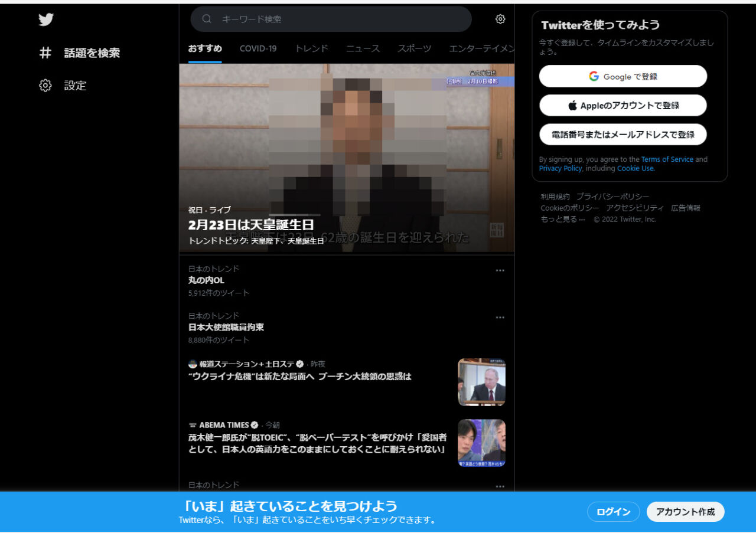Open the Privacy Policy link
Screen dimensions: 756x533
(560, 168)
